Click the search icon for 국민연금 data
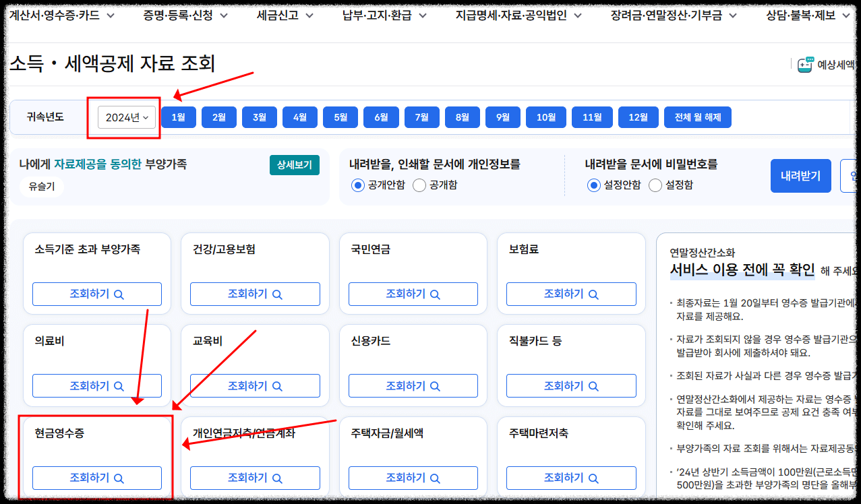 coord(436,294)
